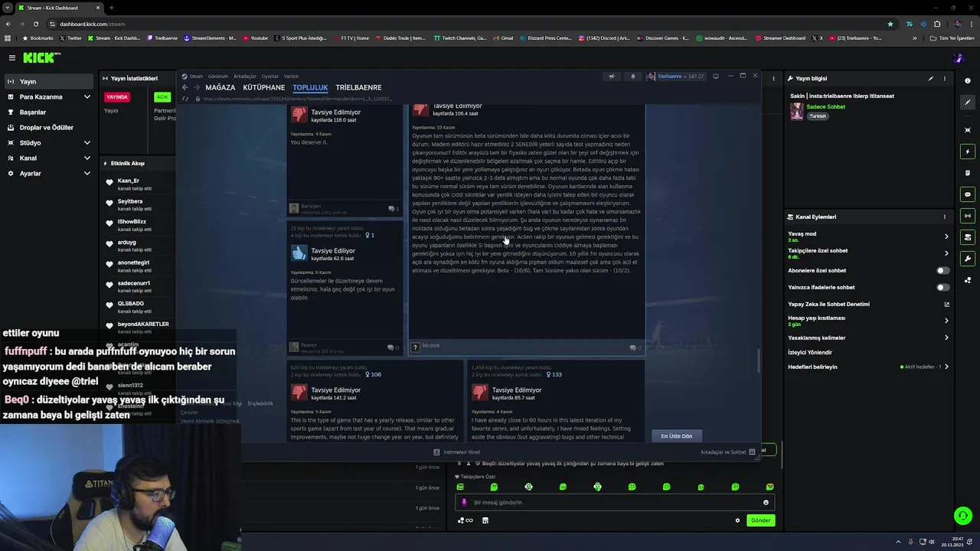Open the green support chat bubble
Screen dimensions: 980x551
[963, 516]
